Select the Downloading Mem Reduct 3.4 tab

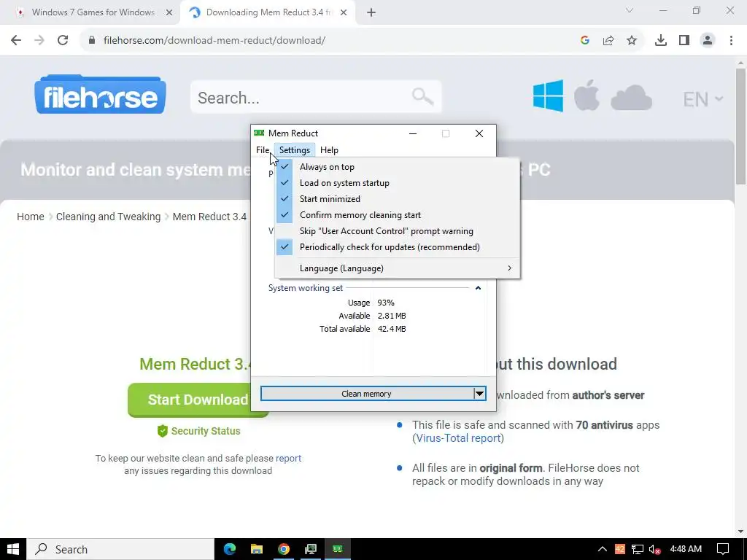tap(268, 13)
